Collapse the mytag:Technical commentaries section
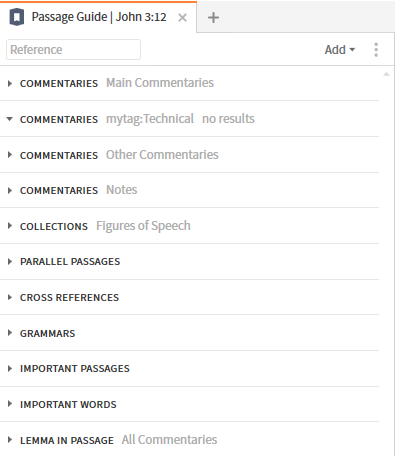Viewport: 395px width, 456px height. click(10, 119)
